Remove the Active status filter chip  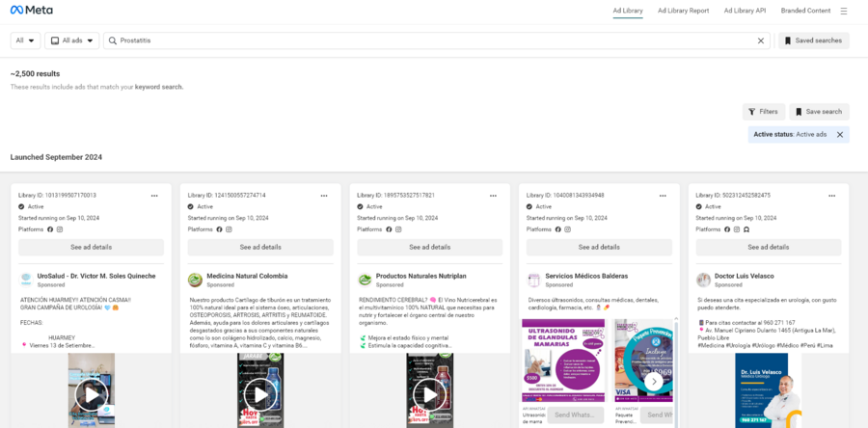[x=839, y=135]
